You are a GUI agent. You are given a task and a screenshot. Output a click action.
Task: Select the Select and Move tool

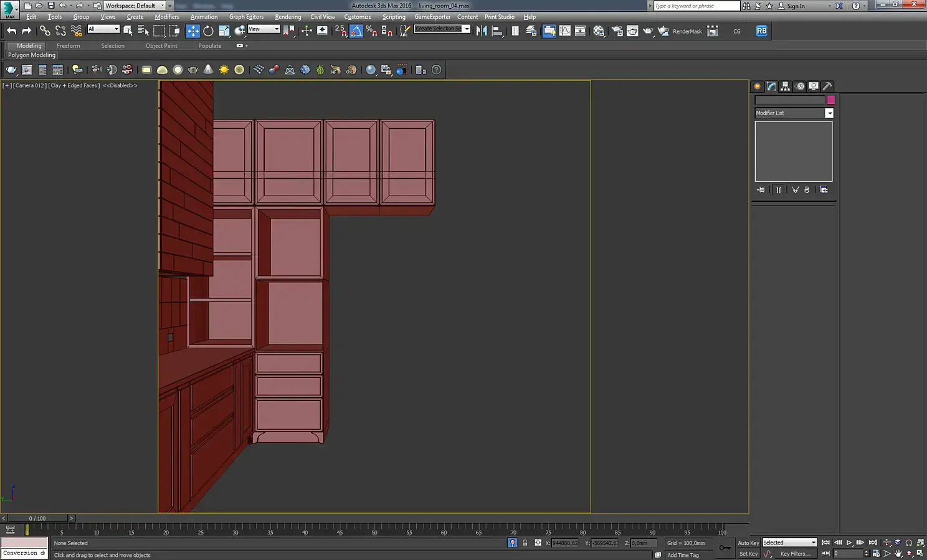193,31
